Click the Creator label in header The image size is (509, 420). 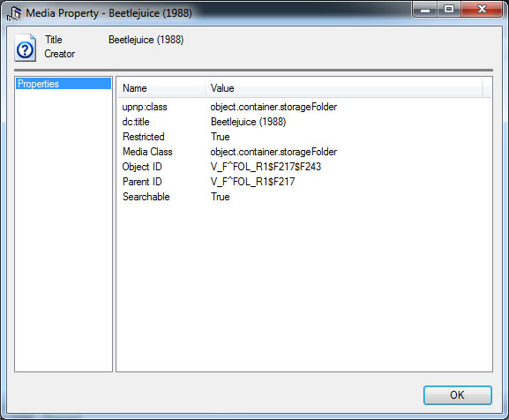(60, 54)
